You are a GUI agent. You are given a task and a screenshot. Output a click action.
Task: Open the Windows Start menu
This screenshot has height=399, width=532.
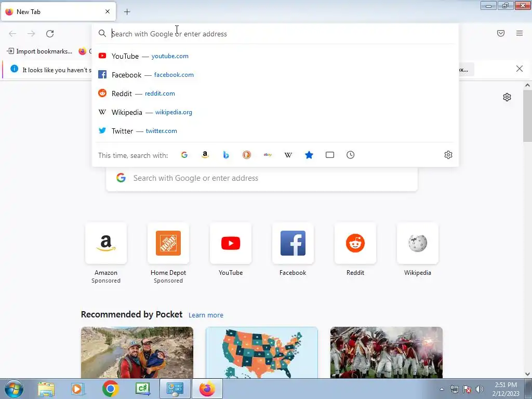tap(14, 389)
